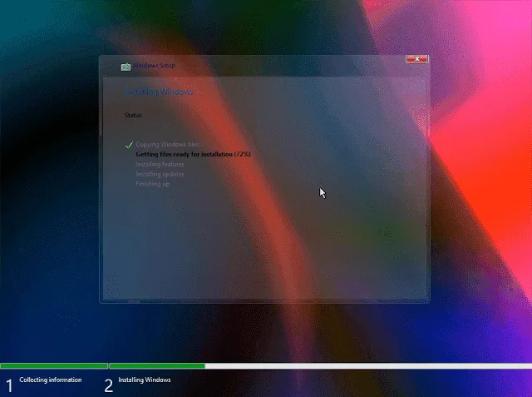The width and height of the screenshot is (532, 397).
Task: Click the green checkmark beside Copying Windows files
Action: 130,145
